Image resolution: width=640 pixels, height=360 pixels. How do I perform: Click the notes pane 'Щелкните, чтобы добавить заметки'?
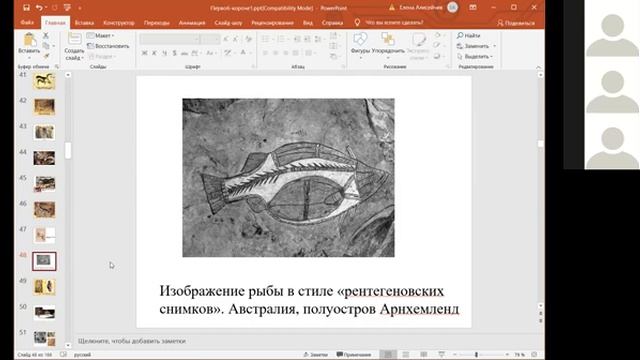(x=131, y=341)
